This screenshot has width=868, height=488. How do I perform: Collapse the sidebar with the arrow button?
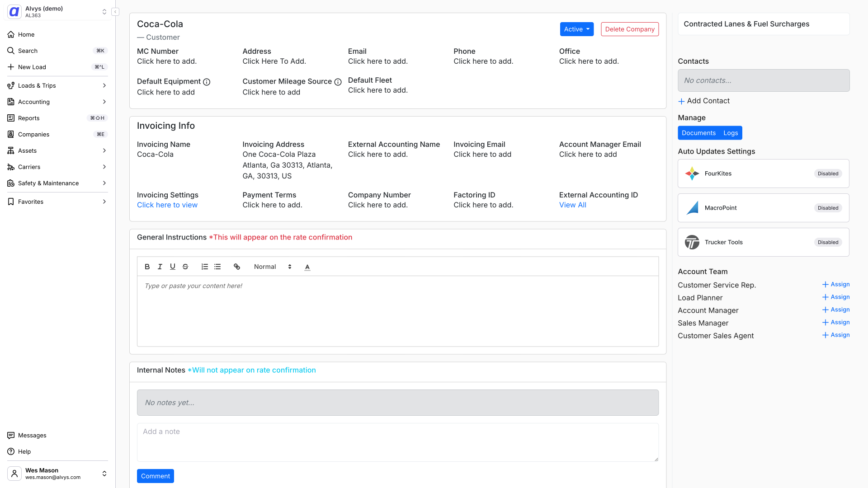point(115,12)
